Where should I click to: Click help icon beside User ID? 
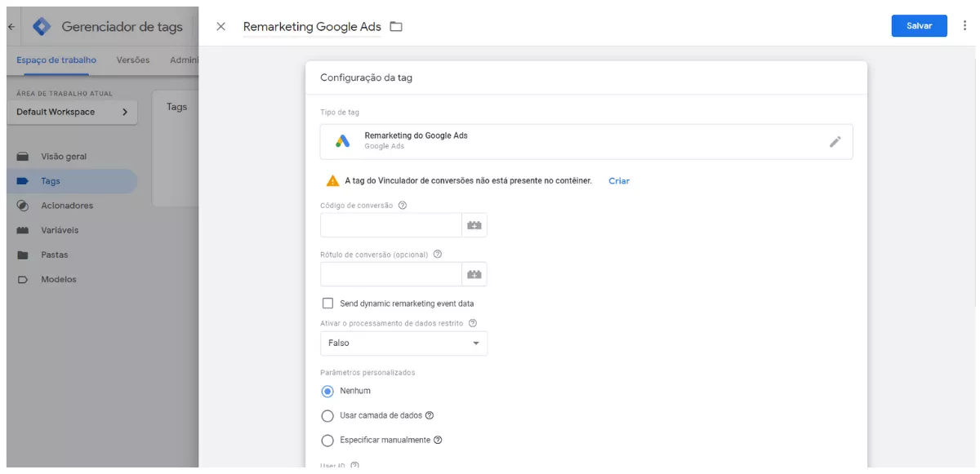354,466
